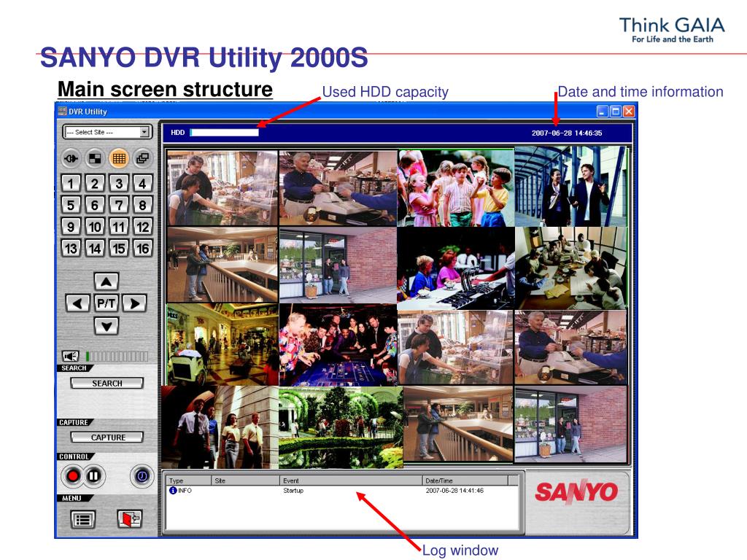The height and width of the screenshot is (560, 747).
Task: Click the connect/disconnect icon button
Action: [x=71, y=158]
